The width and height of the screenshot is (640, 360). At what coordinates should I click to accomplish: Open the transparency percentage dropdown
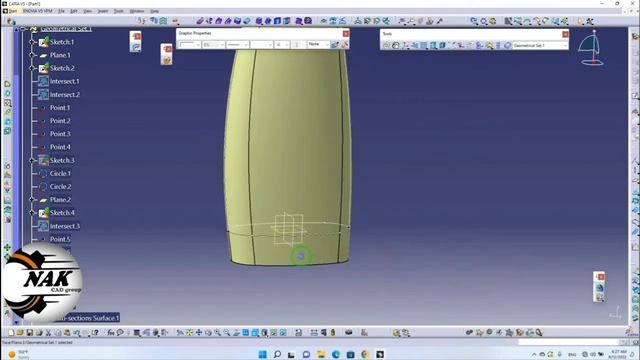(x=222, y=44)
